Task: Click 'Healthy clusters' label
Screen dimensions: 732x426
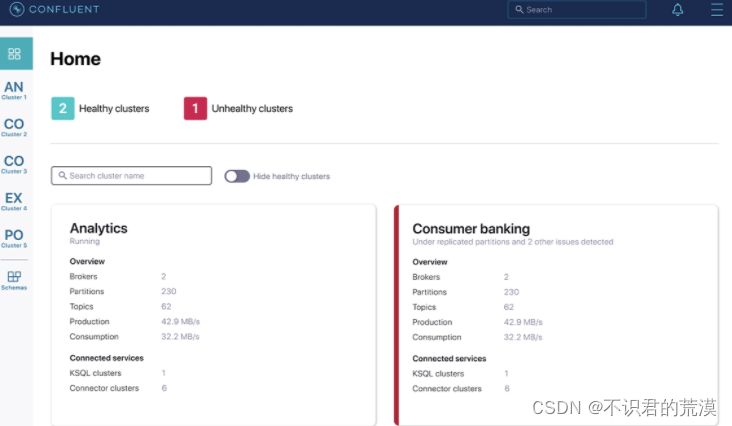Action: (x=114, y=109)
